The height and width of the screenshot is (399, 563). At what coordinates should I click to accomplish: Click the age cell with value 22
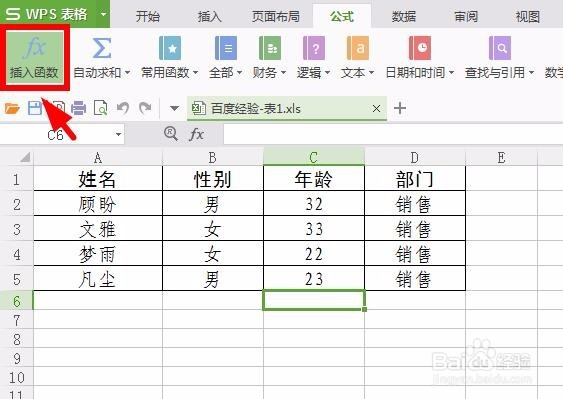pyautogui.click(x=313, y=254)
